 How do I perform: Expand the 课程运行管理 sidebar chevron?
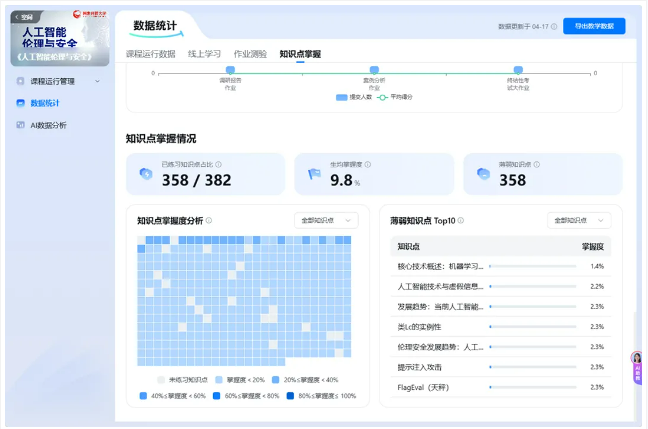click(97, 81)
